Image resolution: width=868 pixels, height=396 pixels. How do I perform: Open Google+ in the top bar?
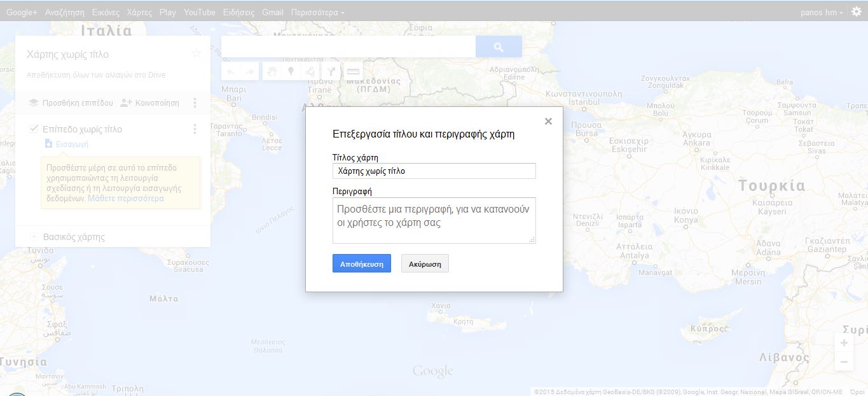[x=22, y=12]
